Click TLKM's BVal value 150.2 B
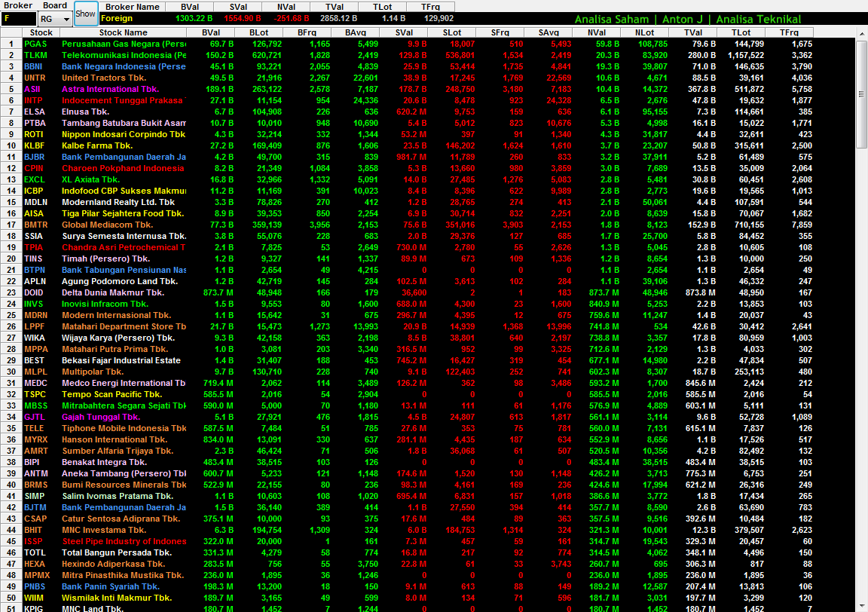The height and width of the screenshot is (612, 868). pyautogui.click(x=219, y=55)
